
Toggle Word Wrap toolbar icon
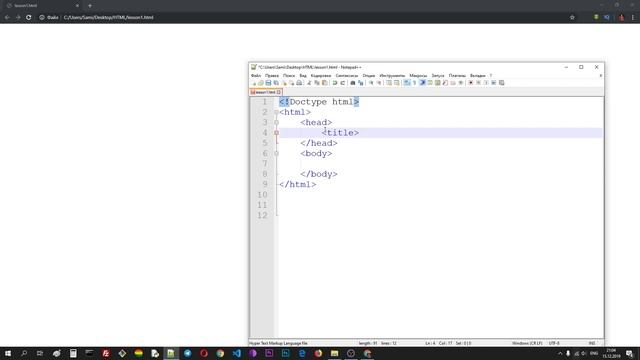[407, 83]
